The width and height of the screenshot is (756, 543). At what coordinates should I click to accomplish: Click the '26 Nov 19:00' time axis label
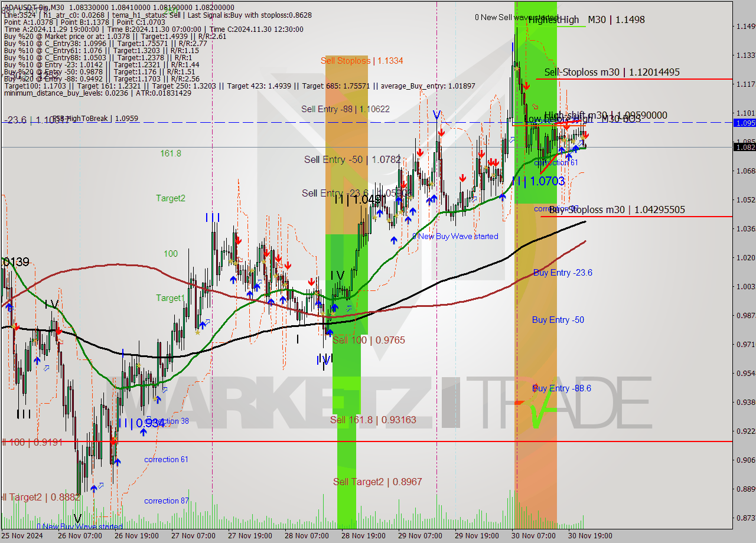click(136, 536)
